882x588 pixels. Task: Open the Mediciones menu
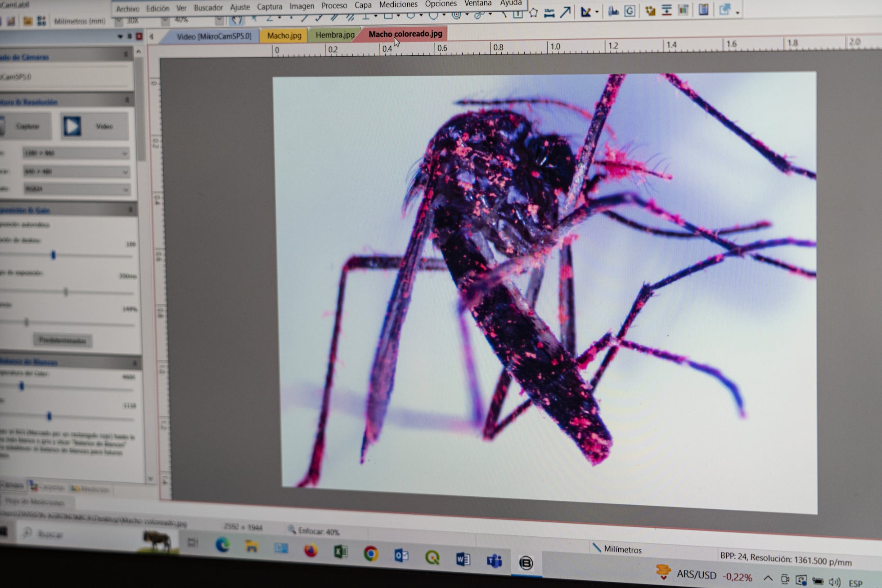[398, 4]
